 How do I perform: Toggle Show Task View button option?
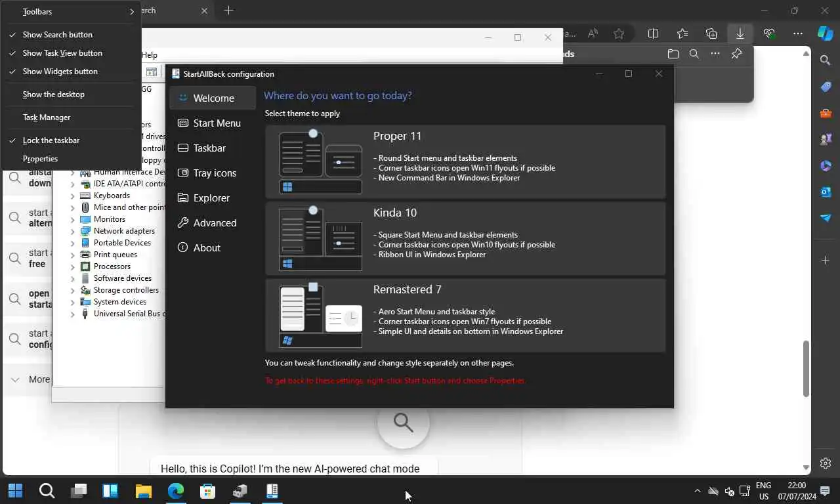(71, 53)
